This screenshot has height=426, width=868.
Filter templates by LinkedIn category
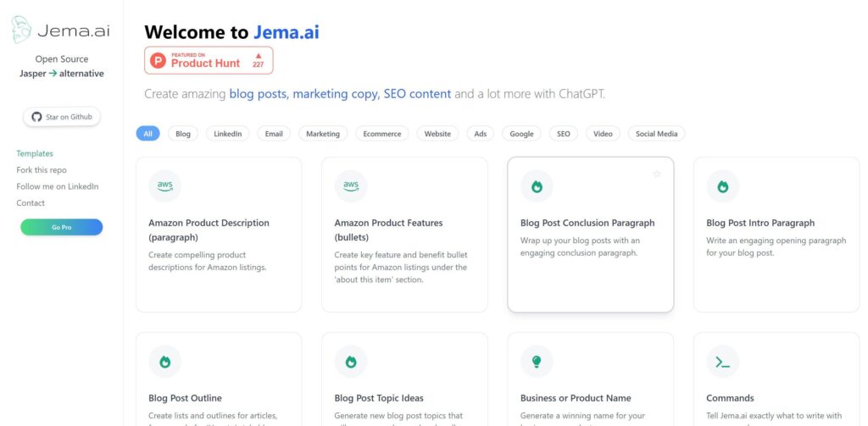tap(227, 134)
